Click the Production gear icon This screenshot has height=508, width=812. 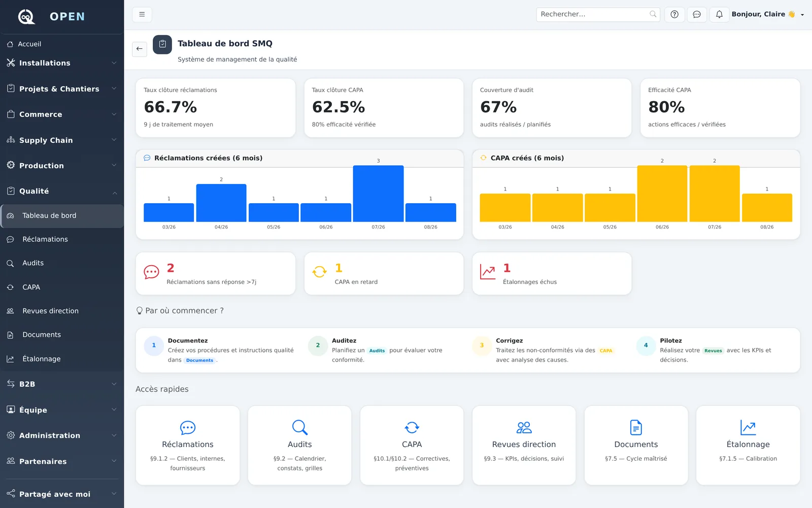11,165
